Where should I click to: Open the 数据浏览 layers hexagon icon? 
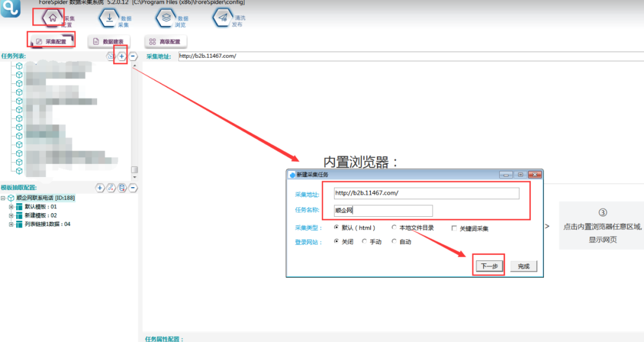[166, 18]
